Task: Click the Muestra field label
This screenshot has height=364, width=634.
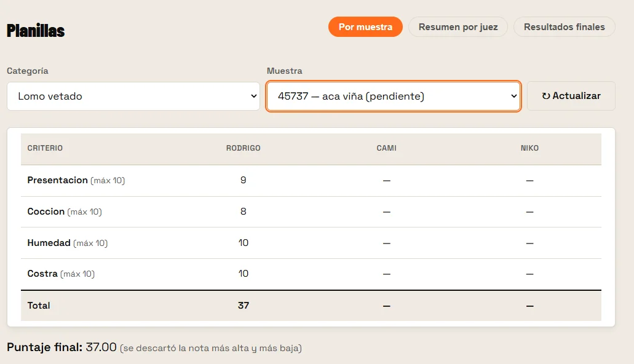Action: (284, 71)
